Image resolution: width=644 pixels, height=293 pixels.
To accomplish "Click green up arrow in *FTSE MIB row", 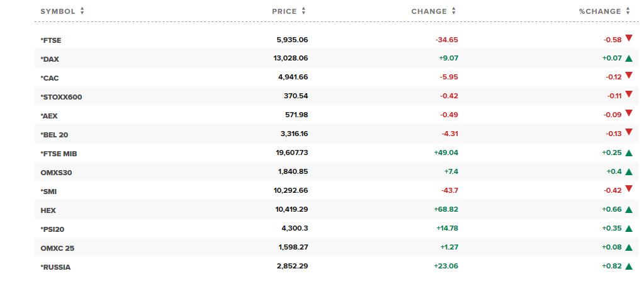I will click(628, 153).
